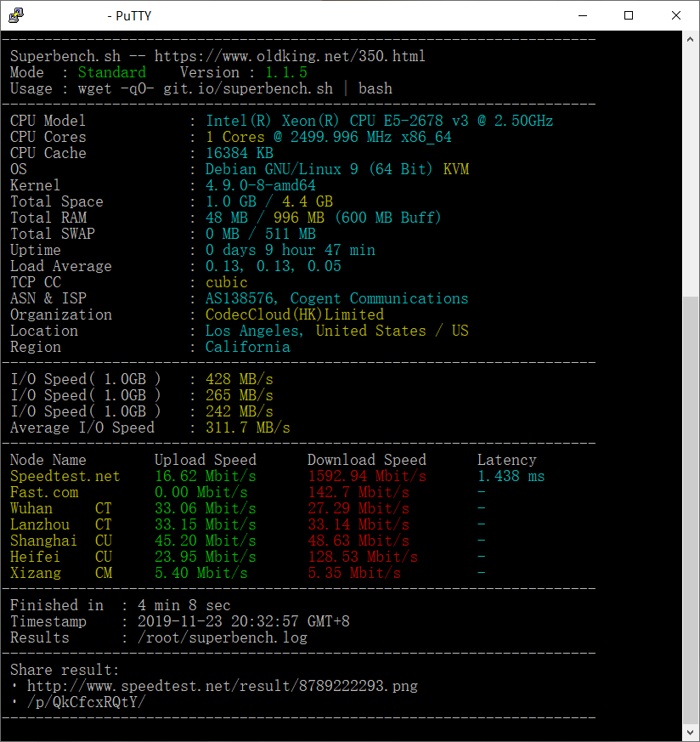Open the PuTTY system menu icon

coord(16,15)
